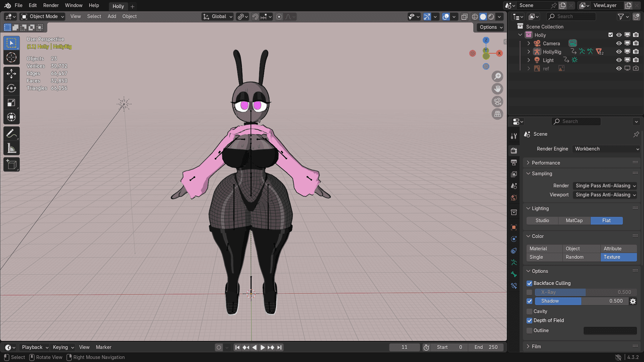Disable the Backface Culling checkbox
Screen dimensions: 644x362
click(x=529, y=283)
